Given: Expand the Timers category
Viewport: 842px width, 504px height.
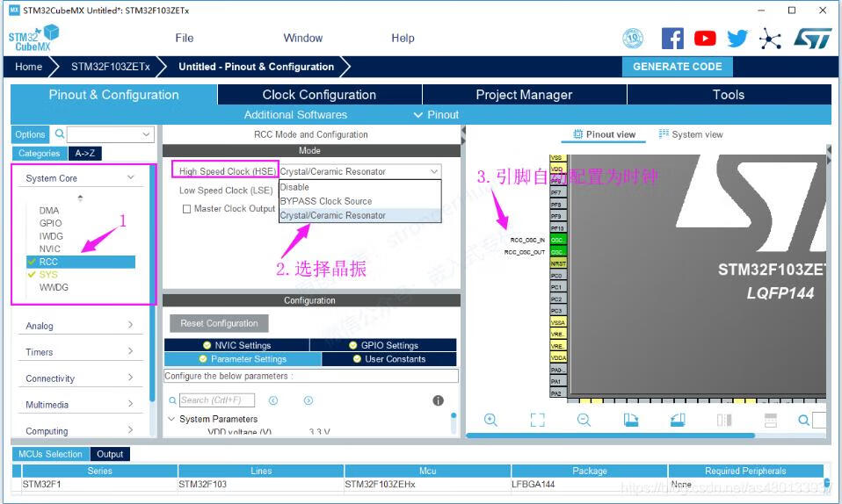Looking at the screenshot, I should pyautogui.click(x=79, y=352).
